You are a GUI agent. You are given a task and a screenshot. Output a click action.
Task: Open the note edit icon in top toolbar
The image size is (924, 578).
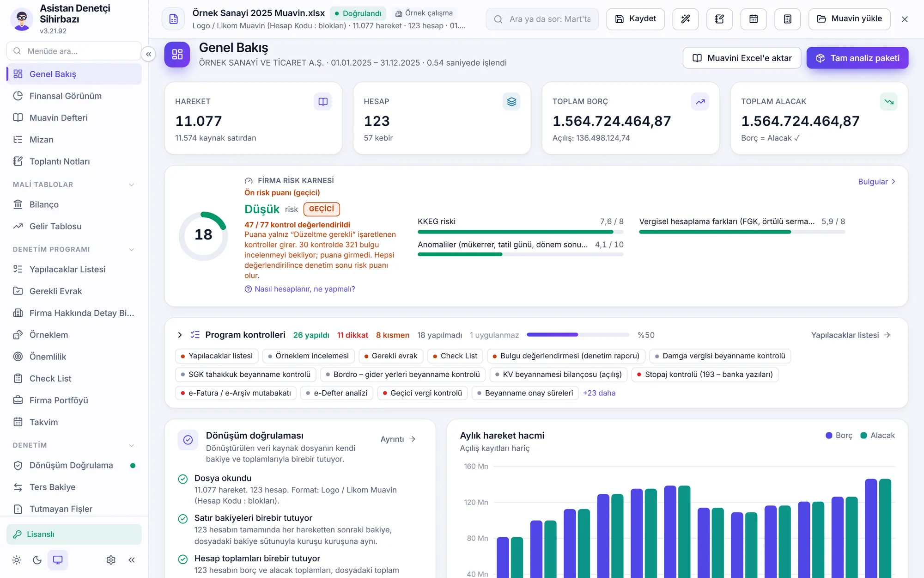click(719, 19)
